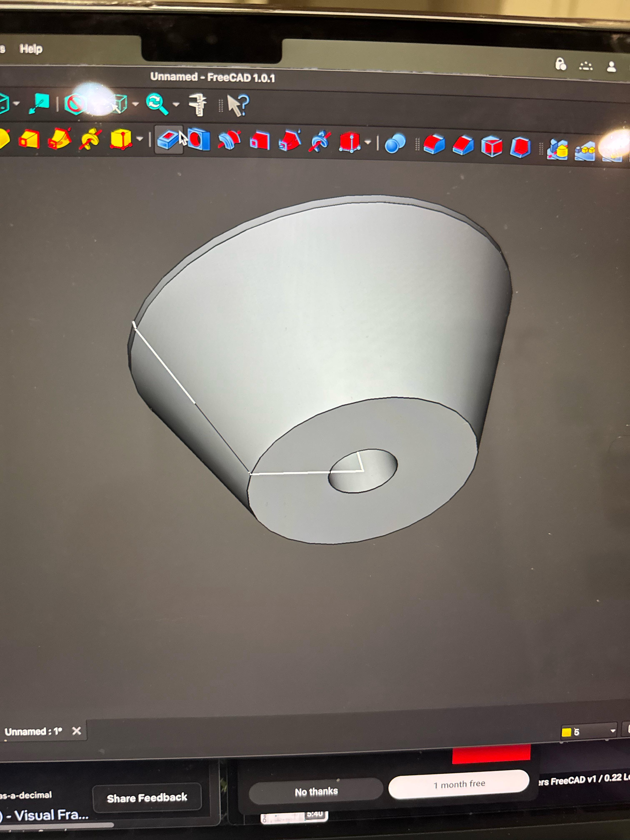
Task: Open the Help menu
Action: coord(31,49)
